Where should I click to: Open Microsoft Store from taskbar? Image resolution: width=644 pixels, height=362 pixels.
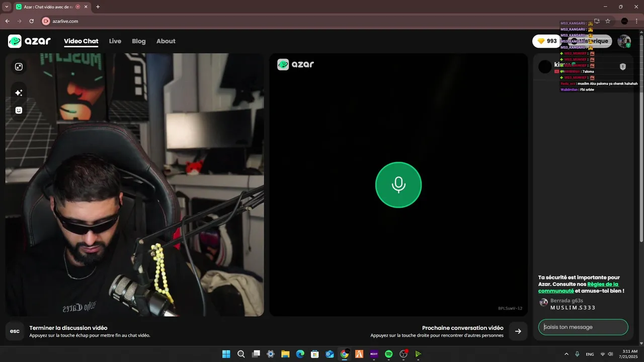pos(315,354)
